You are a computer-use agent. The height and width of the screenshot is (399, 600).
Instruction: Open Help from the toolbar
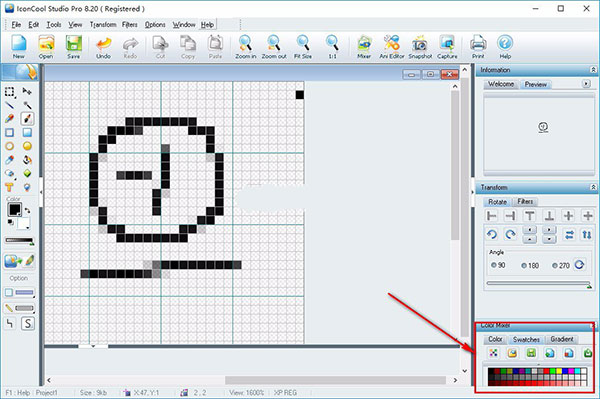(x=505, y=46)
